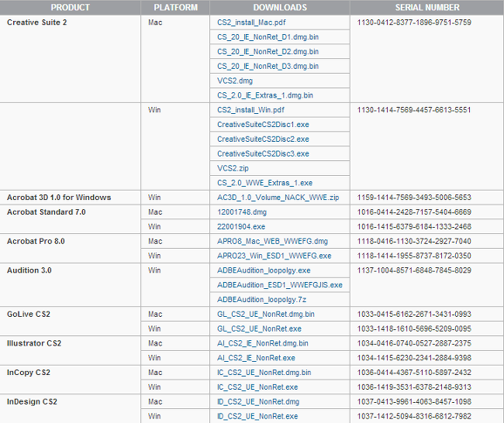504x423 pixels.
Task: Select the Acrobat Standard 7.0 product name
Action: tap(47, 212)
